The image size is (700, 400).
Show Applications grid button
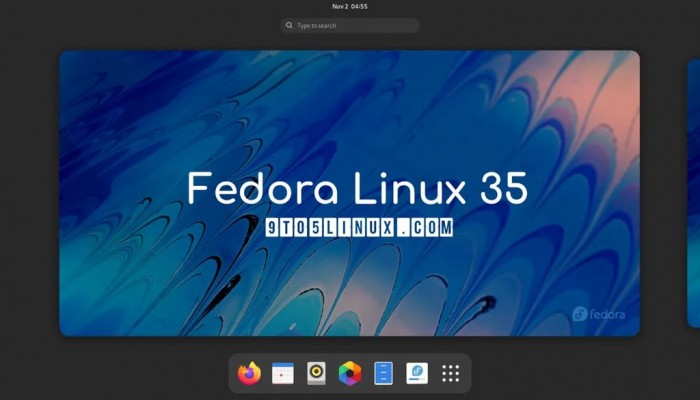(x=450, y=373)
